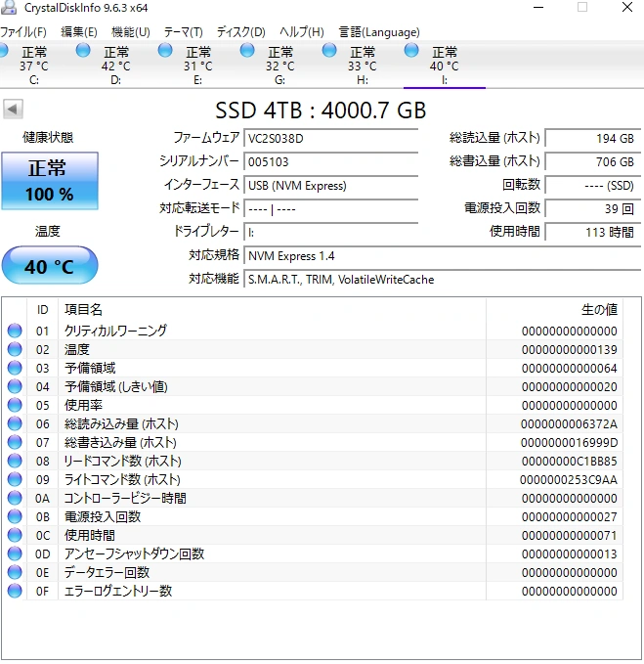Click the 40 °C temperature button
The image size is (644, 664).
click(x=50, y=266)
